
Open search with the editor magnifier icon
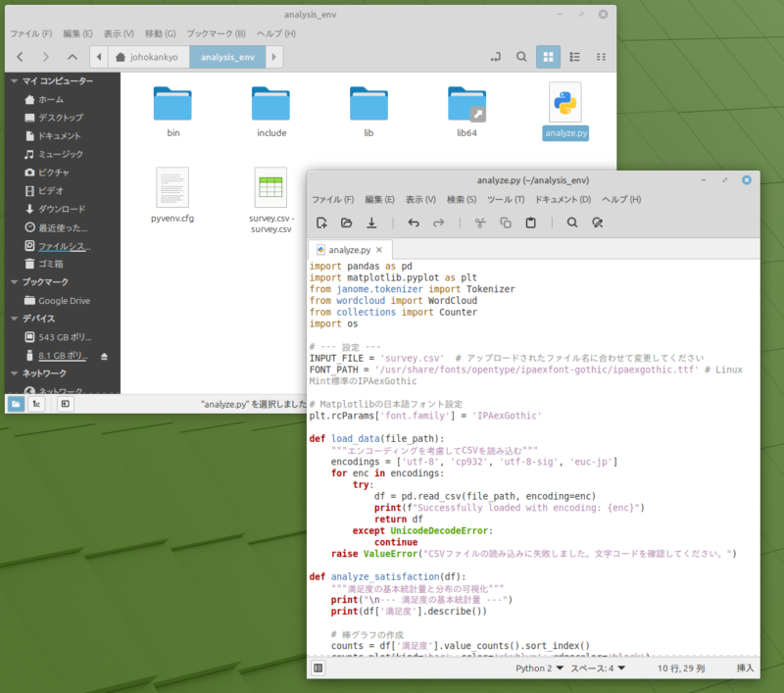tap(572, 223)
